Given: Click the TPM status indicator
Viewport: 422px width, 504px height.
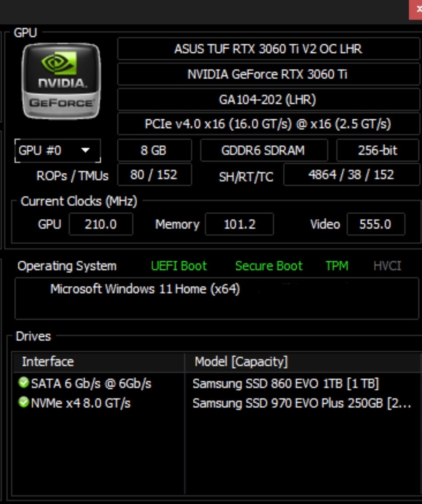Looking at the screenshot, I should (337, 266).
